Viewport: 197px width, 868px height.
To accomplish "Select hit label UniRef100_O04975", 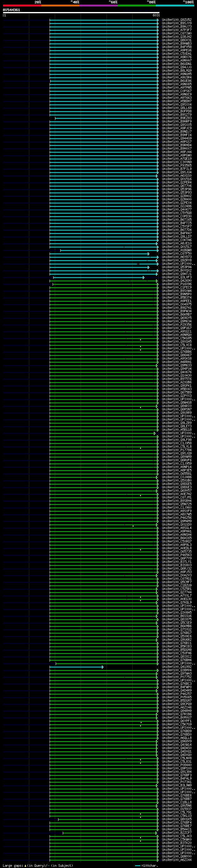I will 177,304.
